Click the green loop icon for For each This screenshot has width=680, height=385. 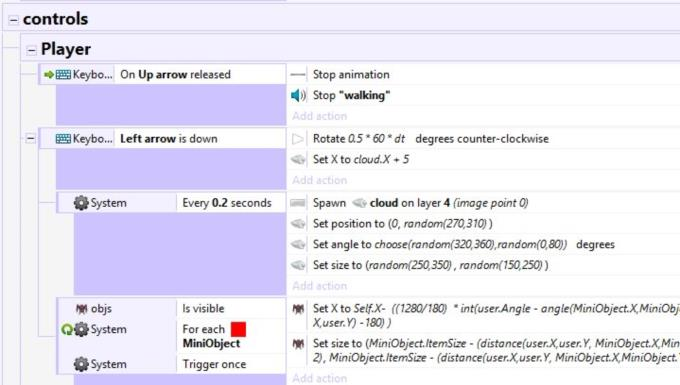pyautogui.click(x=66, y=330)
